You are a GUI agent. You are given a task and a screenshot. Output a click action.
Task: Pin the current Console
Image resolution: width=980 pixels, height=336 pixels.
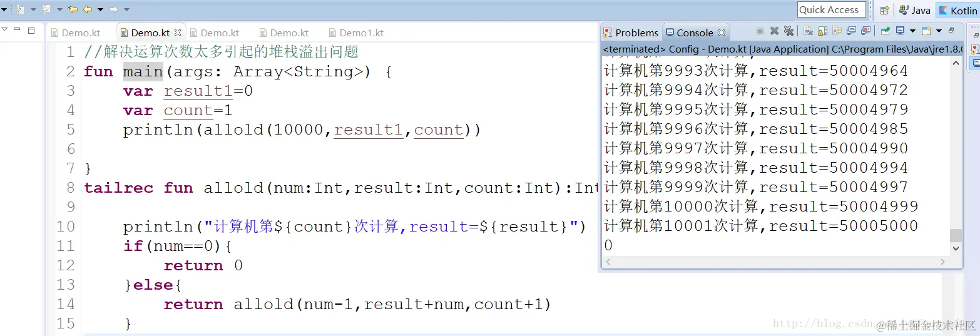[885, 31]
